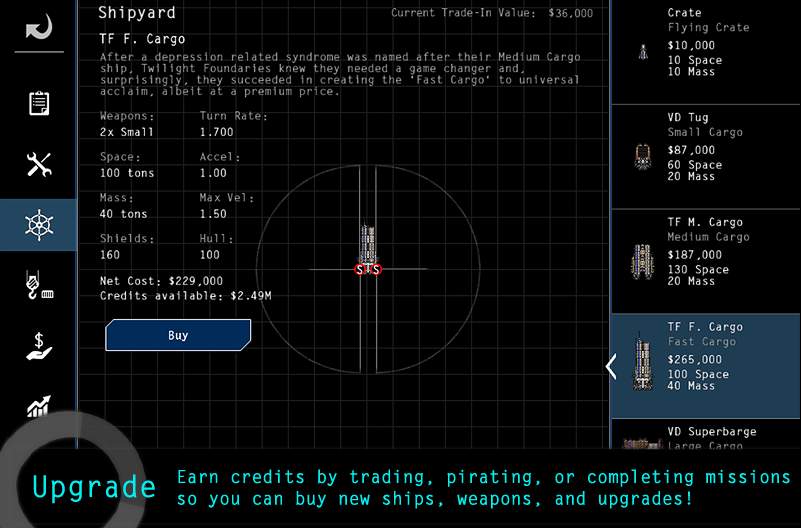Click the left S weapon hardpoint marker
The height and width of the screenshot is (528, 801).
tap(360, 269)
